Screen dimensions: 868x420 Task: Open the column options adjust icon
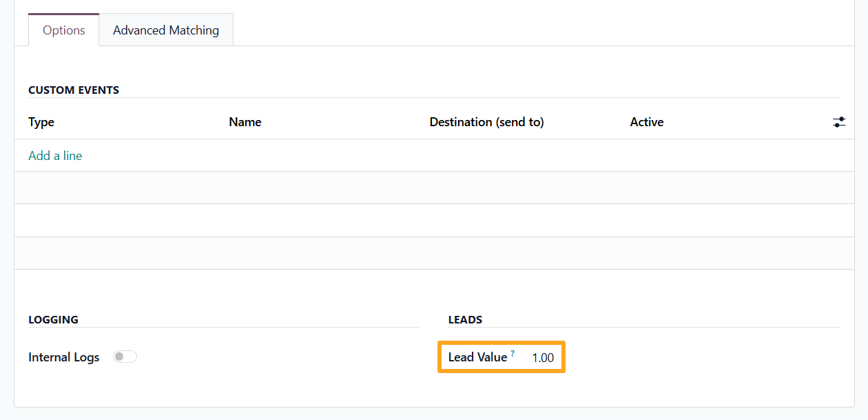pos(839,122)
